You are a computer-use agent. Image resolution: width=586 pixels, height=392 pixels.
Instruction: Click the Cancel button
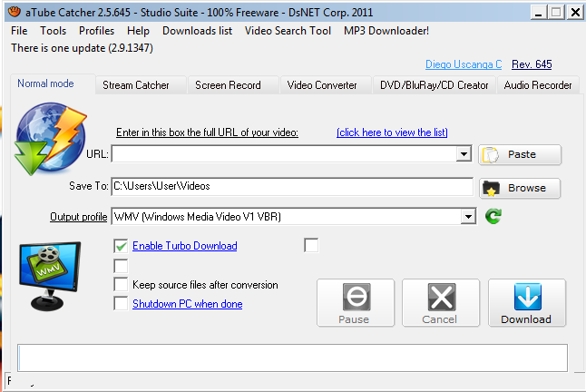point(441,303)
